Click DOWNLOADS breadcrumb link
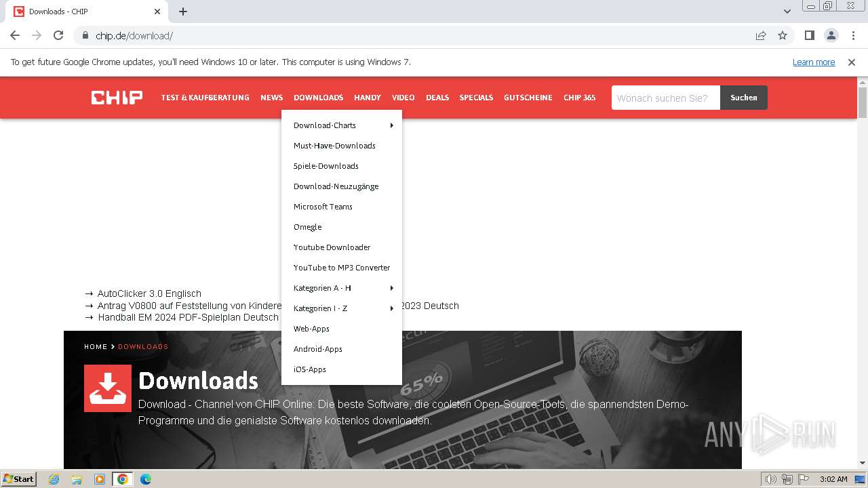 (x=143, y=346)
